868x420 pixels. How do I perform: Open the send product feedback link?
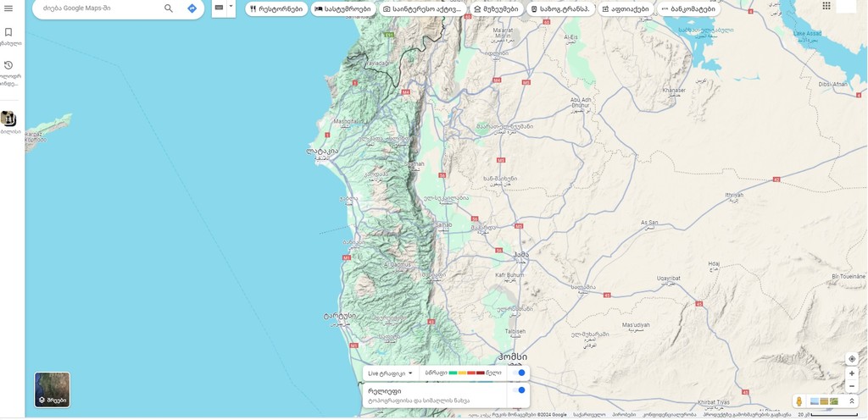click(747, 414)
